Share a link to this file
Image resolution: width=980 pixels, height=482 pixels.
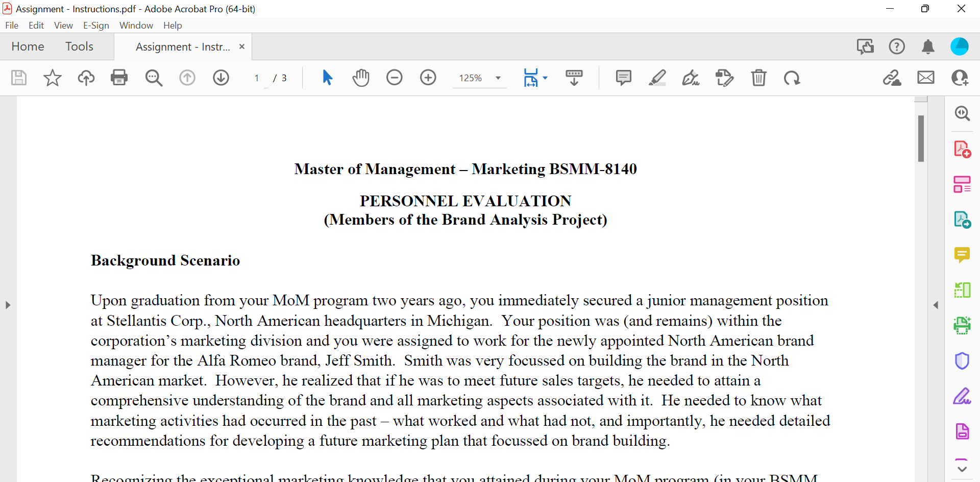pos(892,78)
